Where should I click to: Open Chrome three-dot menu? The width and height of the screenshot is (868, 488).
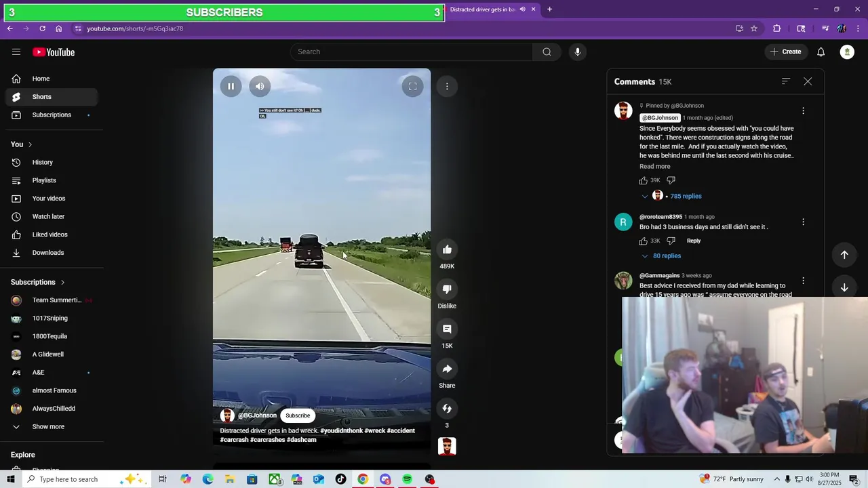tap(858, 28)
